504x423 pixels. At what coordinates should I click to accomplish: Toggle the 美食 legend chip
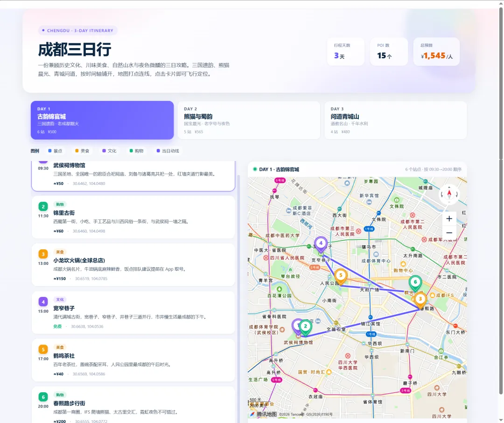point(82,151)
